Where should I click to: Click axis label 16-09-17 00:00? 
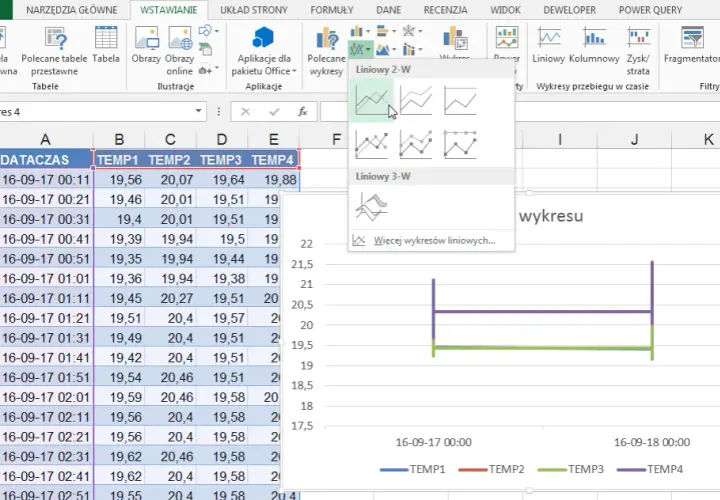433,442
